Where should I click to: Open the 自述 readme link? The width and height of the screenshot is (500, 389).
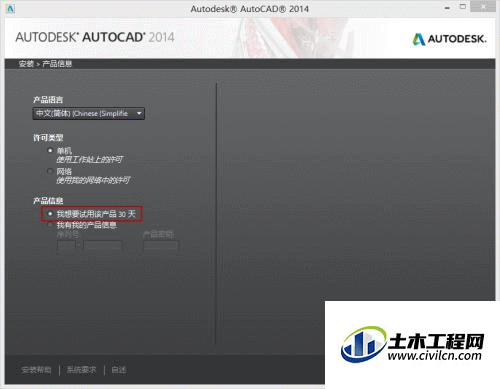(119, 370)
